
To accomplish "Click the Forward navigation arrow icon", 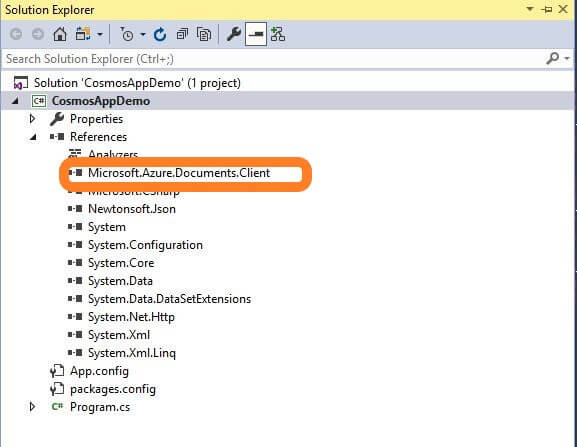I will [x=38, y=35].
